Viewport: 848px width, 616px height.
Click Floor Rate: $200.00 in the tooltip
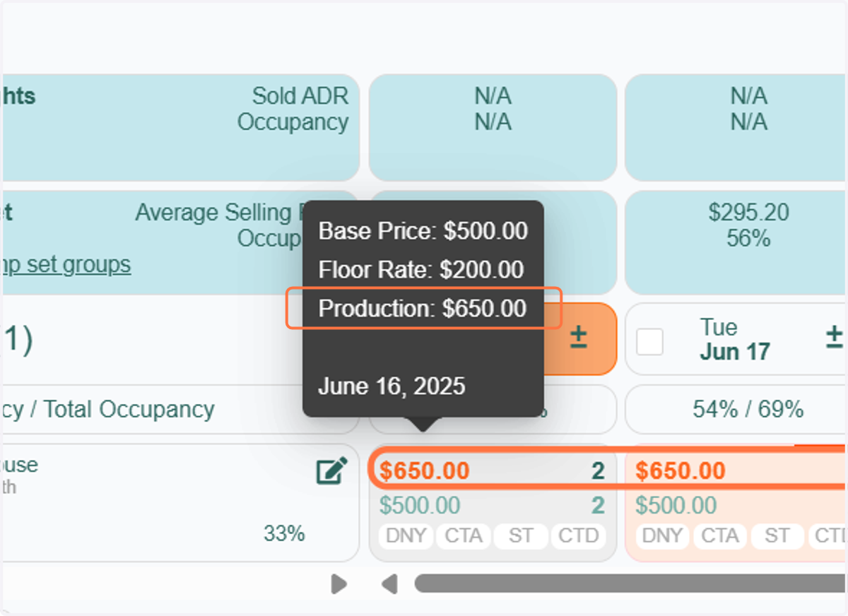(421, 270)
